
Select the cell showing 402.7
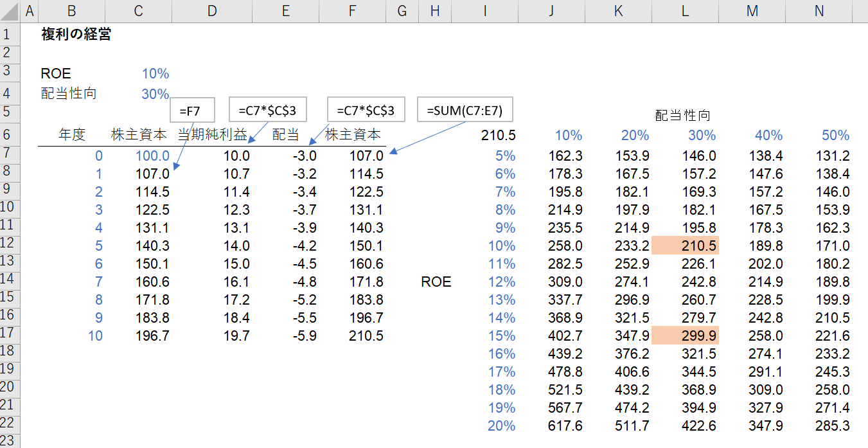click(x=565, y=335)
